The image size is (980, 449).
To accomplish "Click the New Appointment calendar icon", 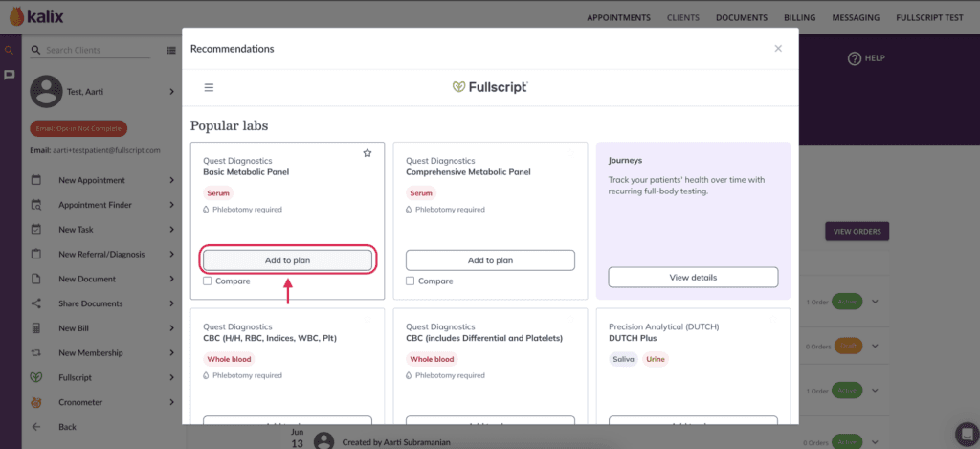I will click(x=36, y=180).
